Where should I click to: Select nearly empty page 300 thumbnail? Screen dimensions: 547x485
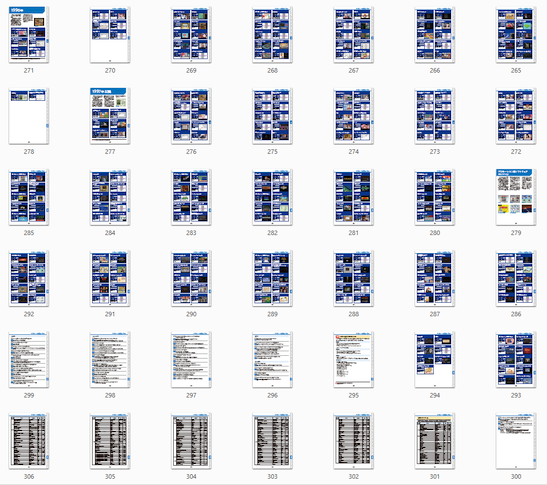tap(516, 441)
